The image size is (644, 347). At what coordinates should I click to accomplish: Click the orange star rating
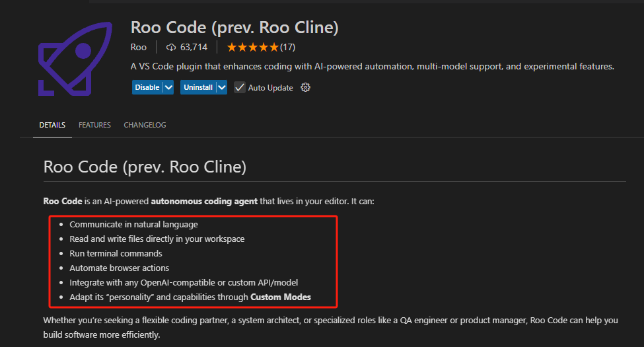click(252, 48)
